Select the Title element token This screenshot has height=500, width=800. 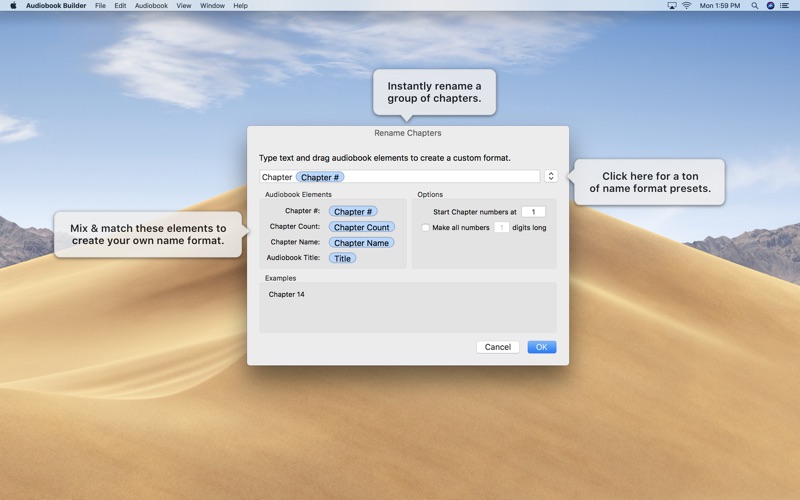pyautogui.click(x=342, y=258)
